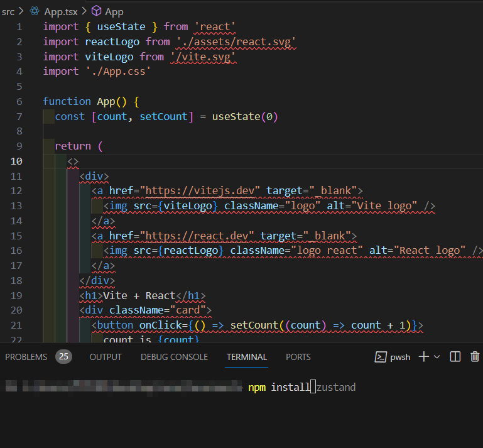Open the Problems panel tab
The height and width of the screenshot is (448, 483).
(x=26, y=357)
